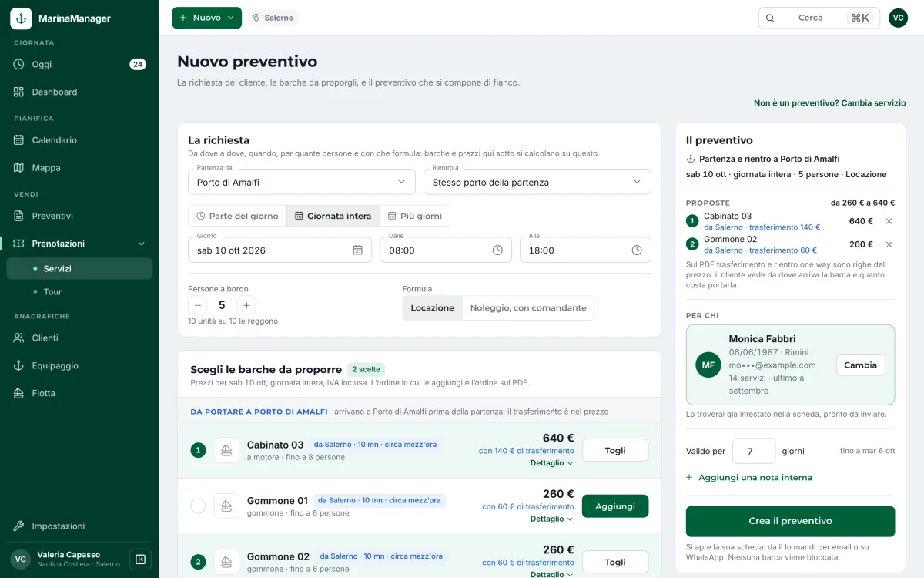Open Impostazioni wrench entry
Screen dimensions: 924x578
tap(79, 526)
